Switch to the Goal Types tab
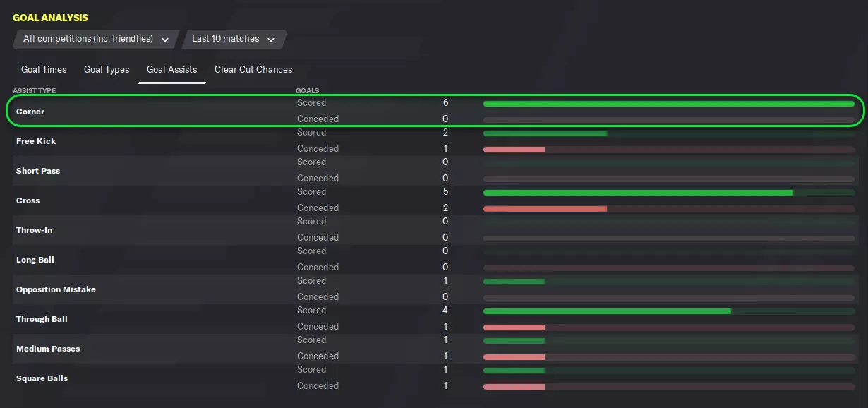The width and height of the screenshot is (868, 408). pyautogui.click(x=107, y=69)
